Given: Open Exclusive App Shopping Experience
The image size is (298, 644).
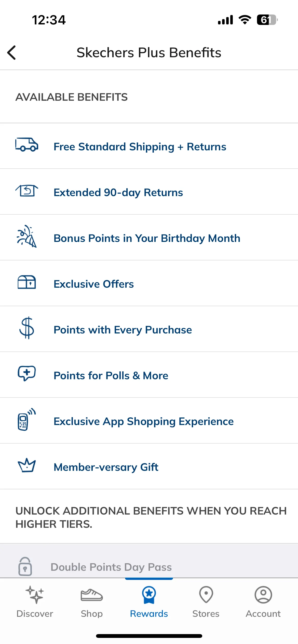Looking at the screenshot, I should [x=149, y=421].
